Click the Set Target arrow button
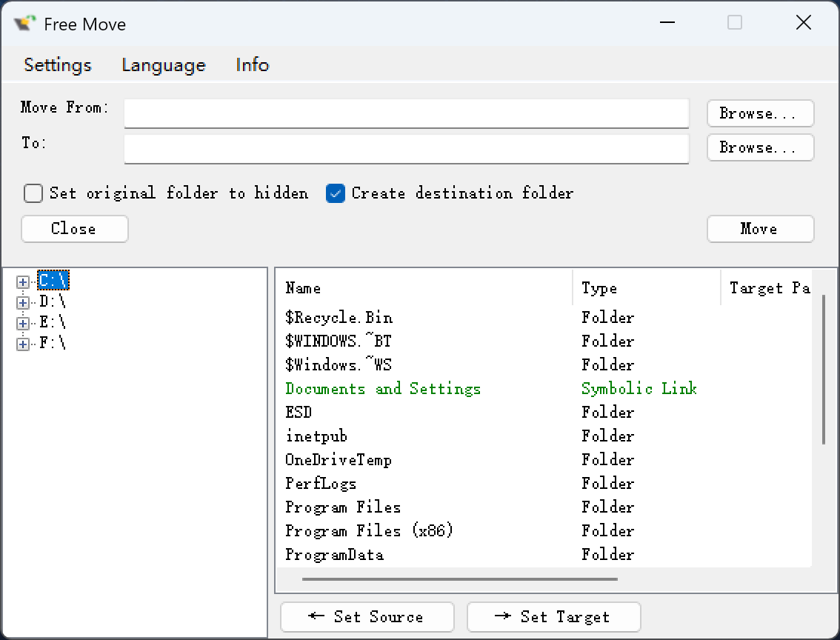Screen dimensions: 840x640 click(x=553, y=617)
